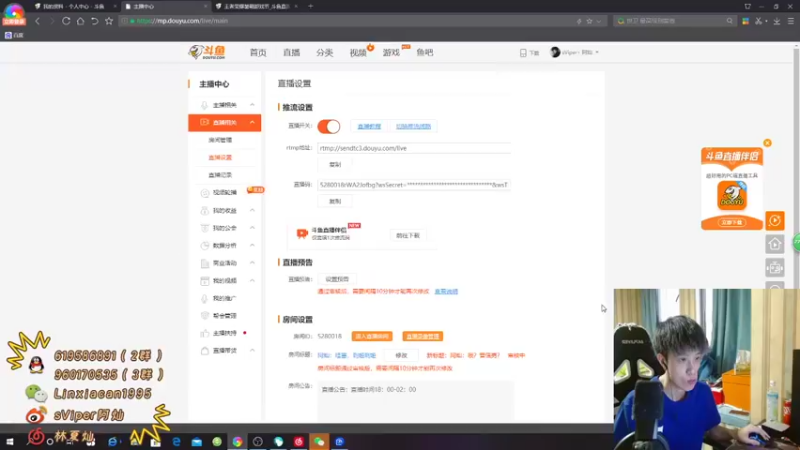Click the icon beside 我的推广
800x450 pixels.
pyautogui.click(x=205, y=298)
